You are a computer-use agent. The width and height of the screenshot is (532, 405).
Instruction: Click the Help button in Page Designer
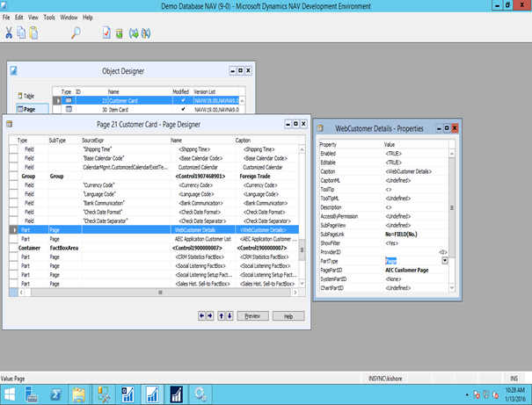pos(288,316)
